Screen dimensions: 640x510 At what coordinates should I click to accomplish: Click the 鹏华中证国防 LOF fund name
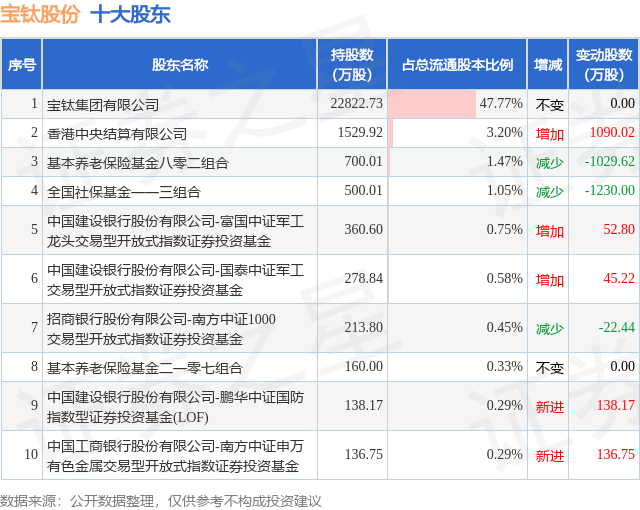tap(176, 407)
